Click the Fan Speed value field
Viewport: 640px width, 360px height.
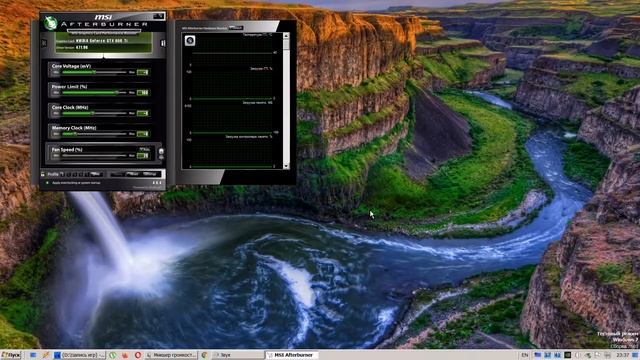pos(142,156)
